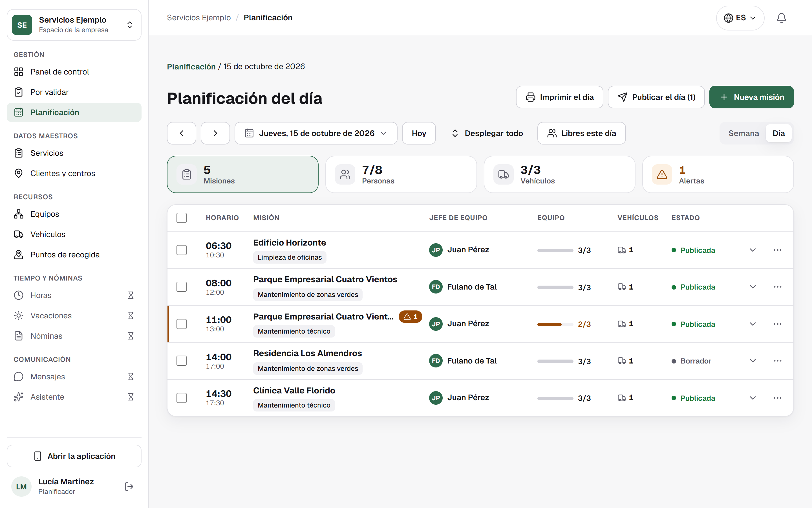Open the more options menu for the 08:00 mission
Viewport: 812px width, 508px height.
(x=777, y=286)
